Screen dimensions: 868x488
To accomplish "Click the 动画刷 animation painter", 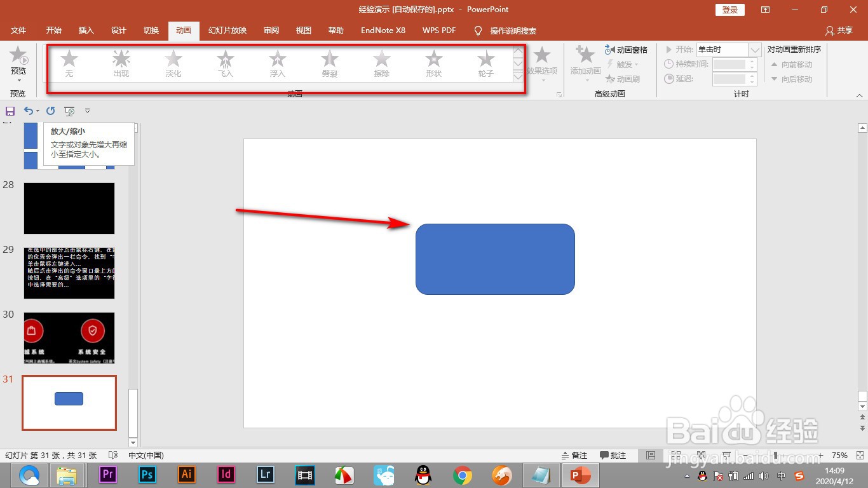I will 623,79.
